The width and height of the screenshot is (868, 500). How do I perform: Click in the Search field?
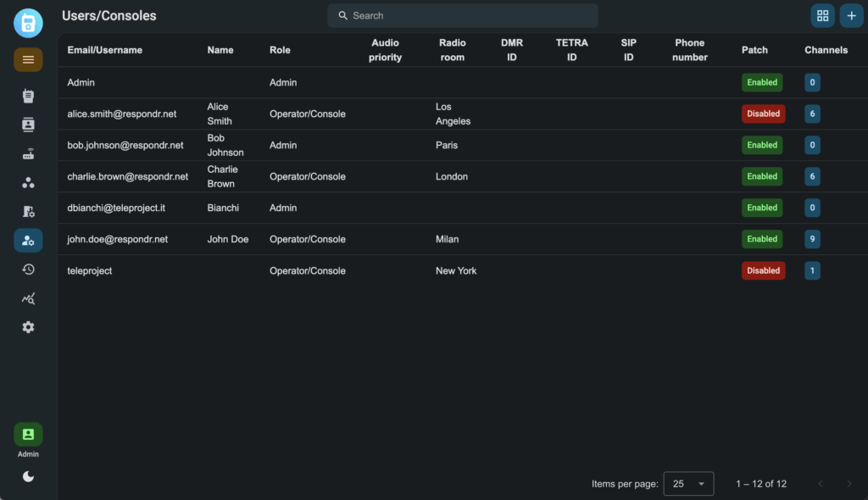(x=462, y=15)
